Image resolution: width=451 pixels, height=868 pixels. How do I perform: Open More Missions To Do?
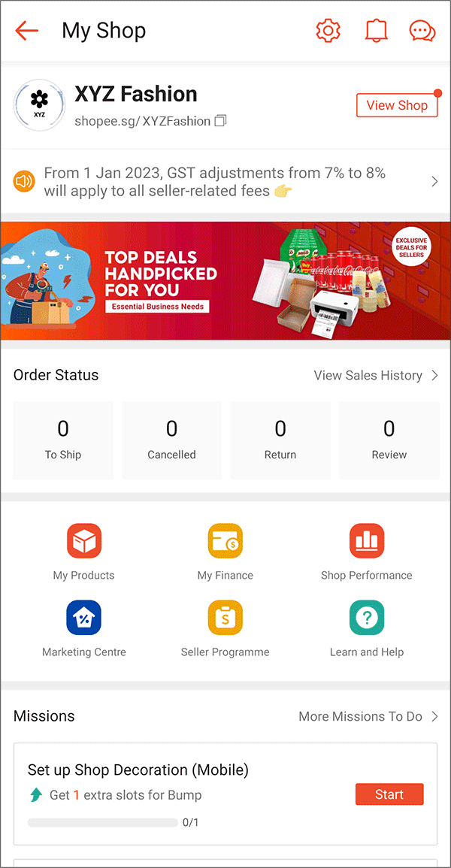(368, 716)
